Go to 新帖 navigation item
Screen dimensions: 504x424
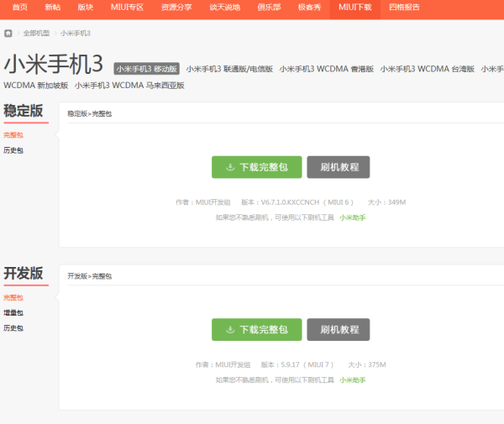pos(53,7)
